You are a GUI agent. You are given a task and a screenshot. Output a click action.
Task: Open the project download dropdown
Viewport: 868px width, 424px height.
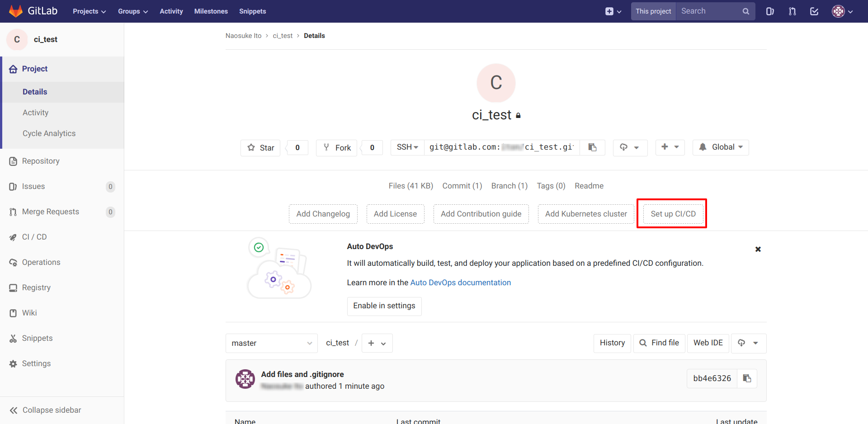(x=630, y=147)
